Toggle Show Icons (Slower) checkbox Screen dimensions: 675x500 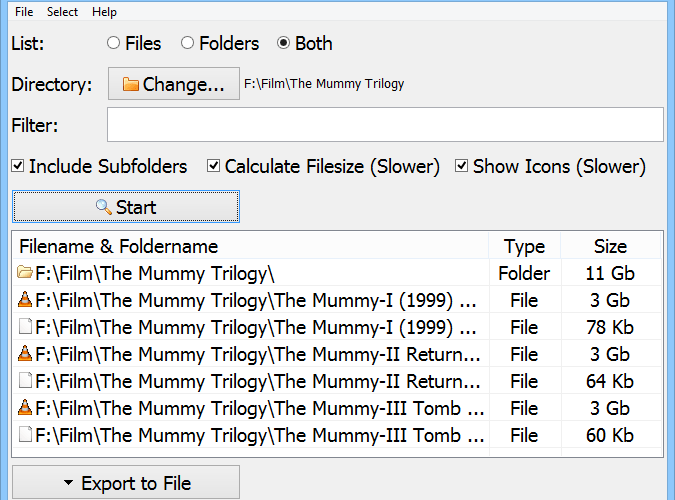point(461,166)
